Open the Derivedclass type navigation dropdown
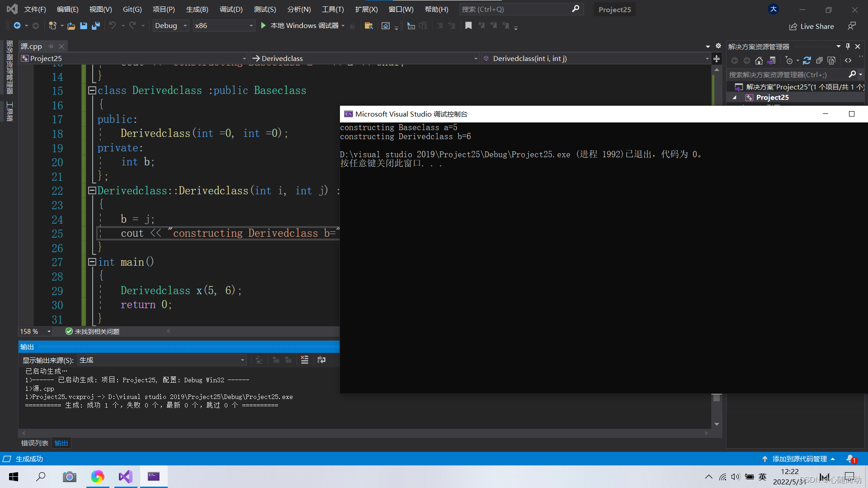This screenshot has width=868, height=488. tap(365, 58)
